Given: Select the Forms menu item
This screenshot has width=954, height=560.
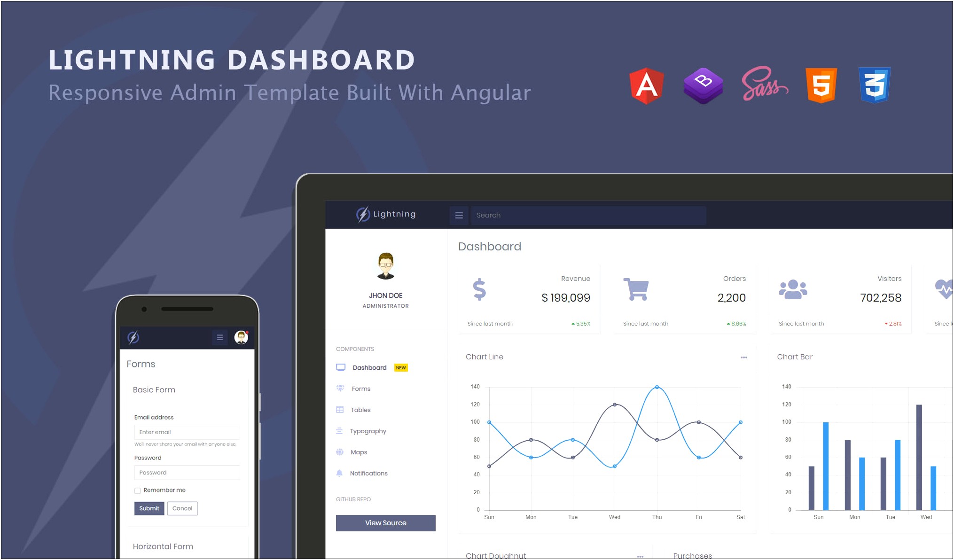Looking at the screenshot, I should pos(360,387).
